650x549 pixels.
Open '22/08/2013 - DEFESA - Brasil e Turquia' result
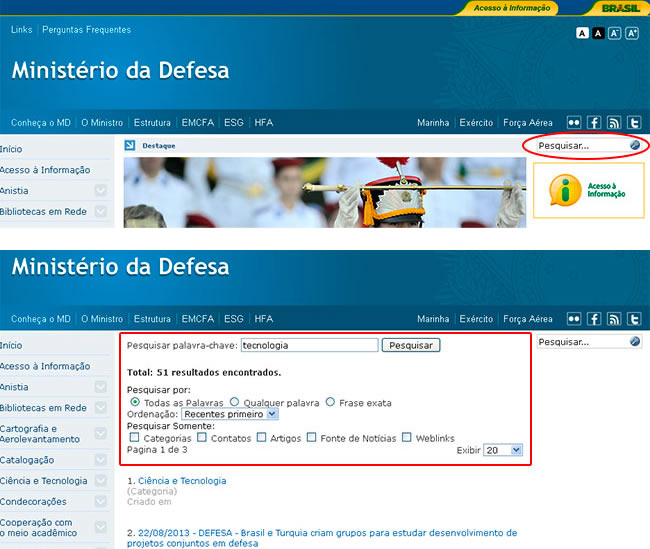[322, 538]
